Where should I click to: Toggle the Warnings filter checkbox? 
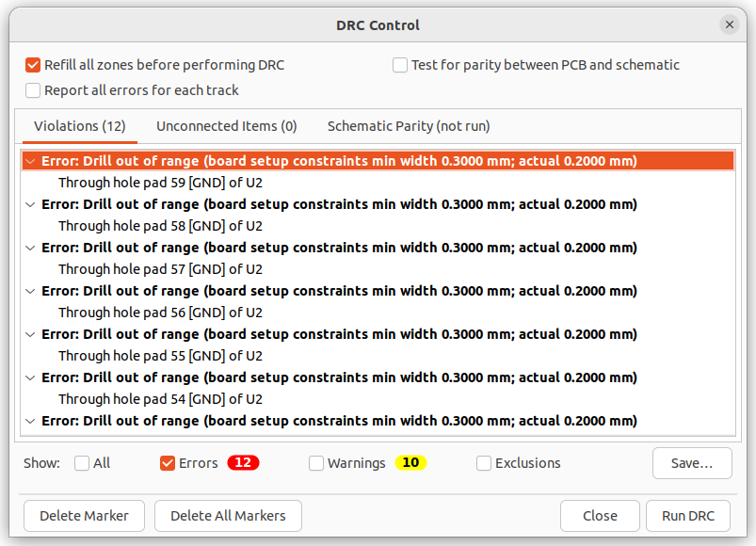pyautogui.click(x=316, y=463)
